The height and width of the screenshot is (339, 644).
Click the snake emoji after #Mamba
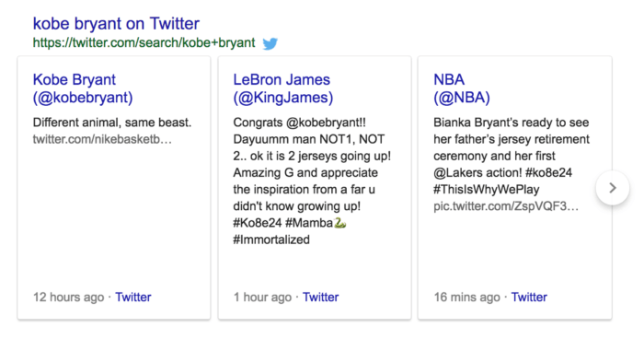[339, 223]
